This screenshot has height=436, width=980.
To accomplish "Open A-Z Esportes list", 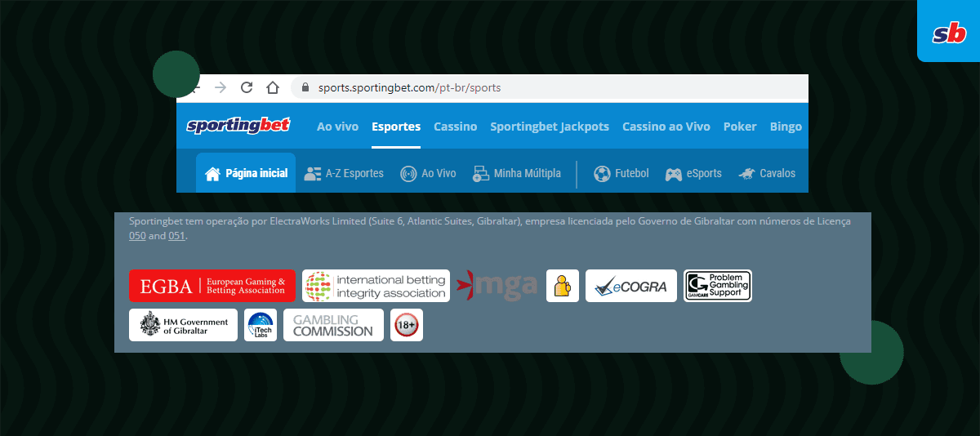I will 343,173.
